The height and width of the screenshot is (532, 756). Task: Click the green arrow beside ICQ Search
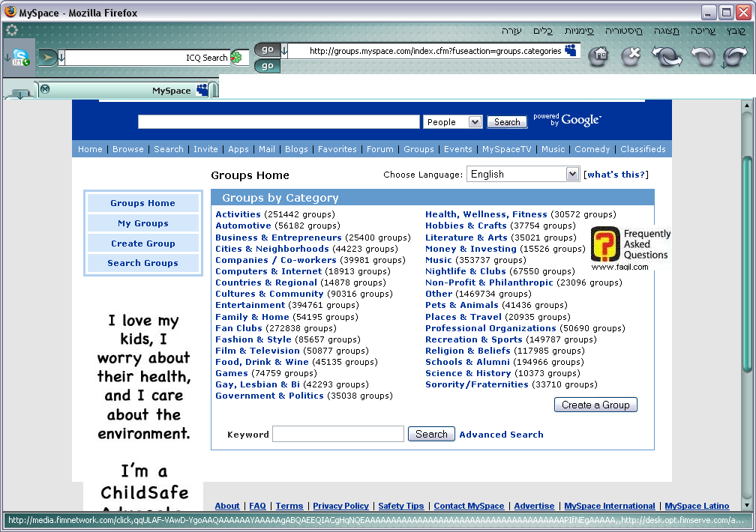pyautogui.click(x=46, y=57)
